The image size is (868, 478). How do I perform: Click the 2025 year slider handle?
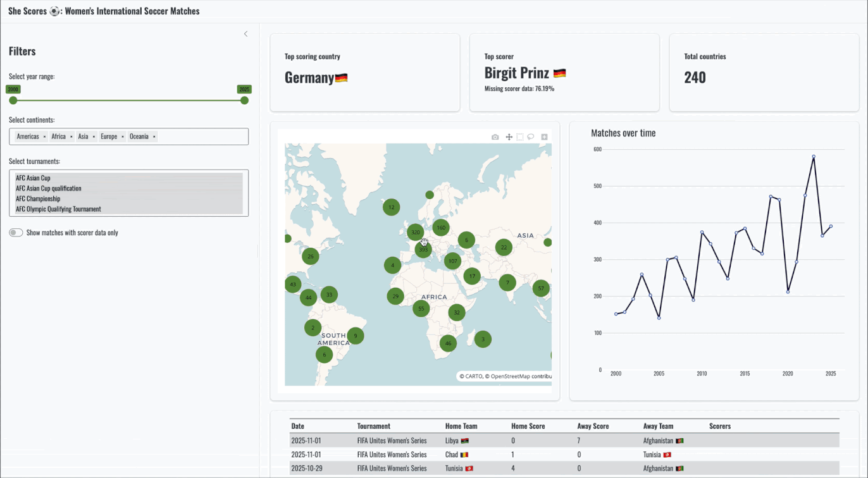point(245,101)
